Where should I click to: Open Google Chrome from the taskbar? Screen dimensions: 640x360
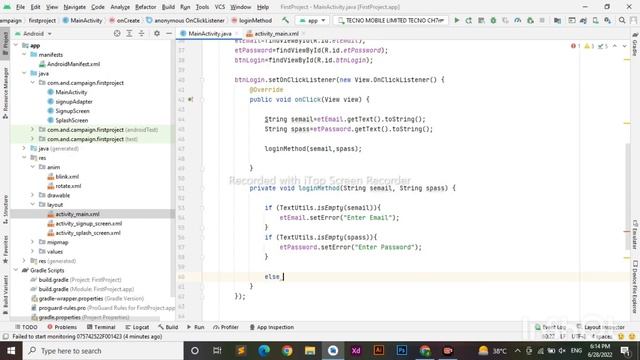[x=287, y=351]
